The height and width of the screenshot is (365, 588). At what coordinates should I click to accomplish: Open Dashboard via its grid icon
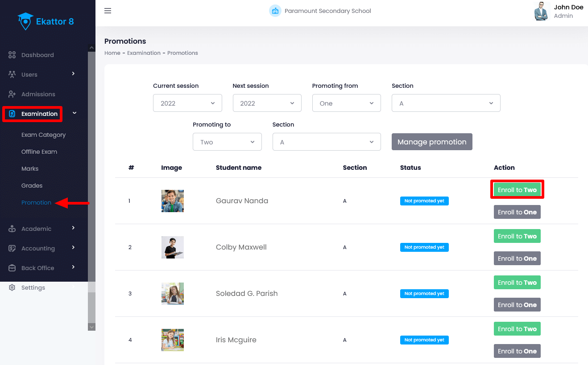tap(12, 55)
